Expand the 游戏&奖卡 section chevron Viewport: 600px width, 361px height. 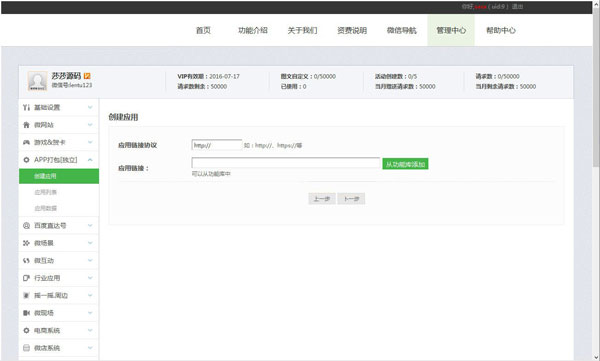(90, 142)
